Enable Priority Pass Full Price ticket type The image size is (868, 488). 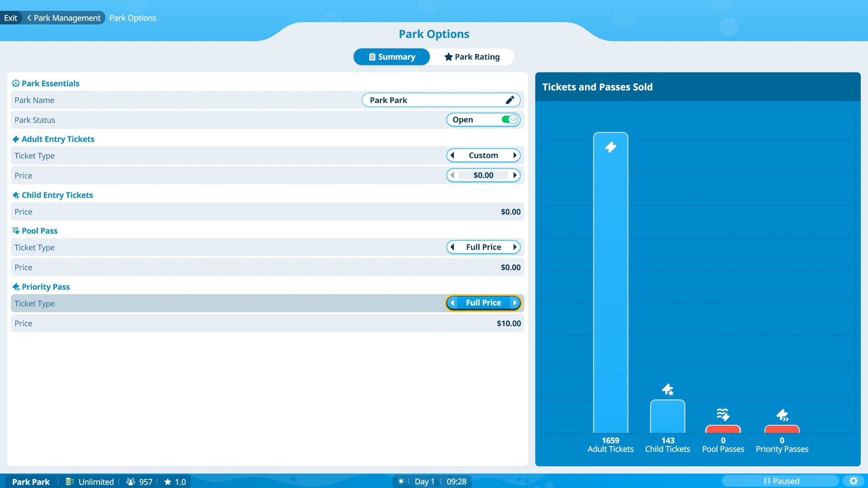(483, 303)
